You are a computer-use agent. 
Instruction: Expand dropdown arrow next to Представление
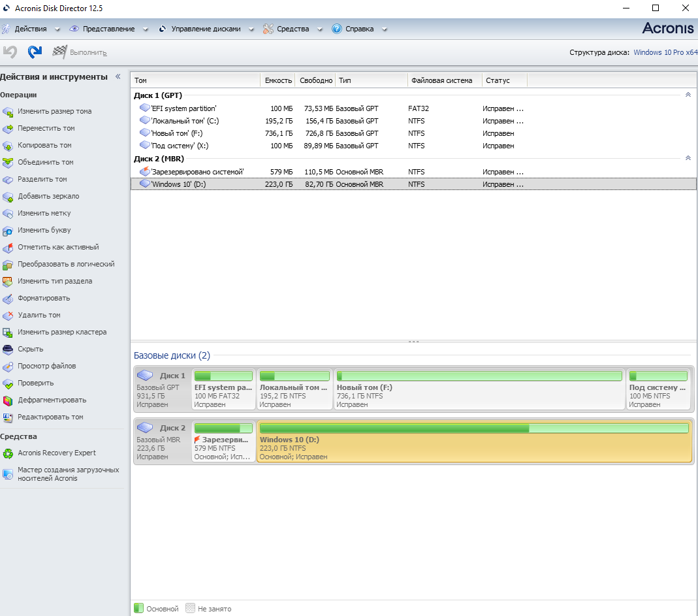click(145, 29)
